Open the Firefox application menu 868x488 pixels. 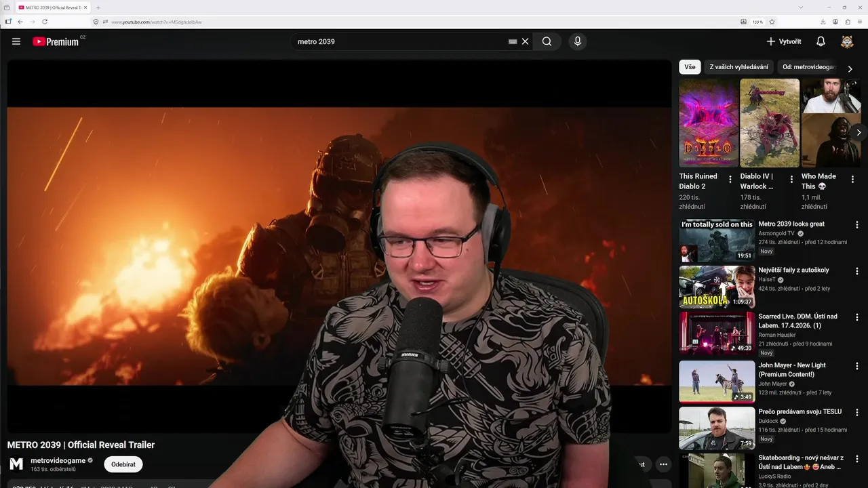click(860, 22)
